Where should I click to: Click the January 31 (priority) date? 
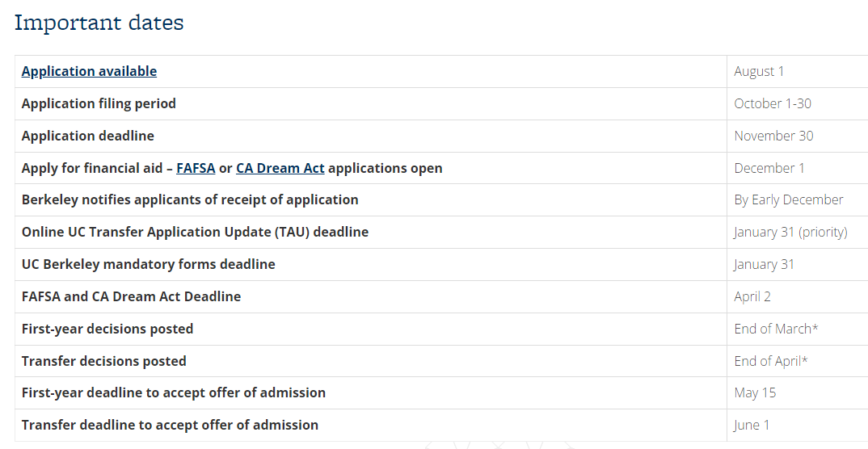click(x=790, y=232)
